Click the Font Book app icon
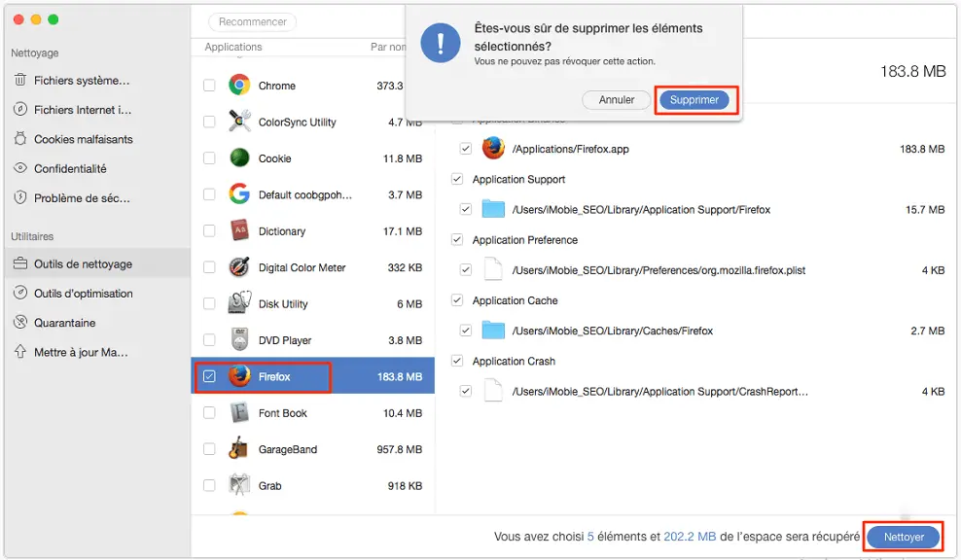This screenshot has width=961, height=560. (x=239, y=412)
